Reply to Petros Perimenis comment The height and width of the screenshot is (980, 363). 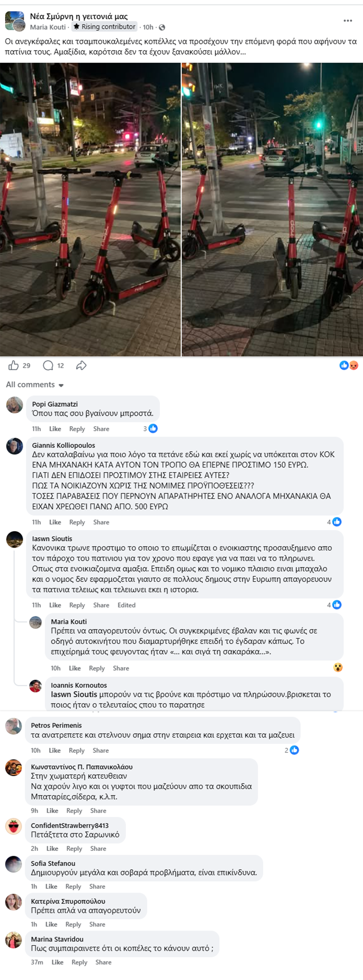pyautogui.click(x=77, y=750)
